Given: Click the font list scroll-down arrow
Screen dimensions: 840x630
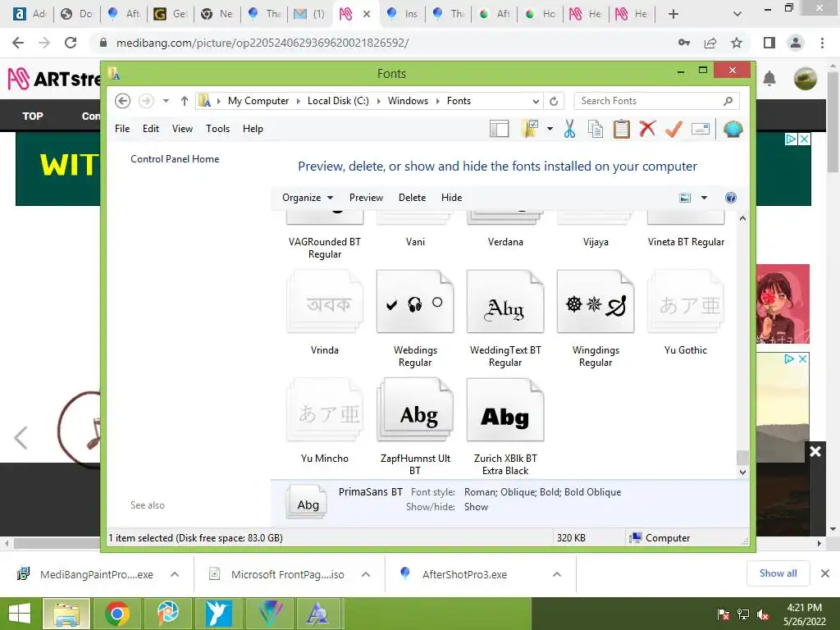Looking at the screenshot, I should click(742, 472).
